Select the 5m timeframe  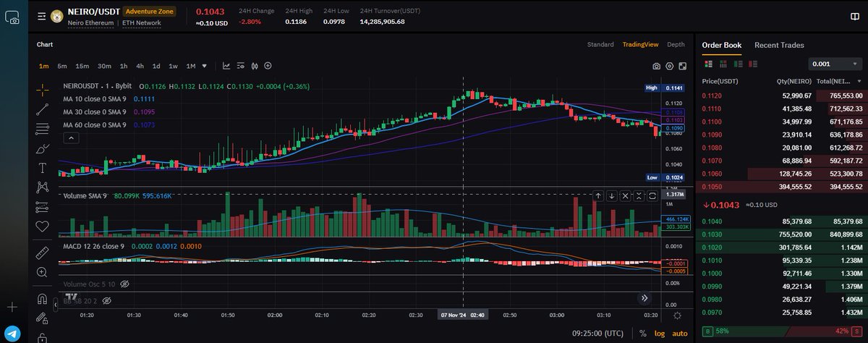pyautogui.click(x=62, y=66)
